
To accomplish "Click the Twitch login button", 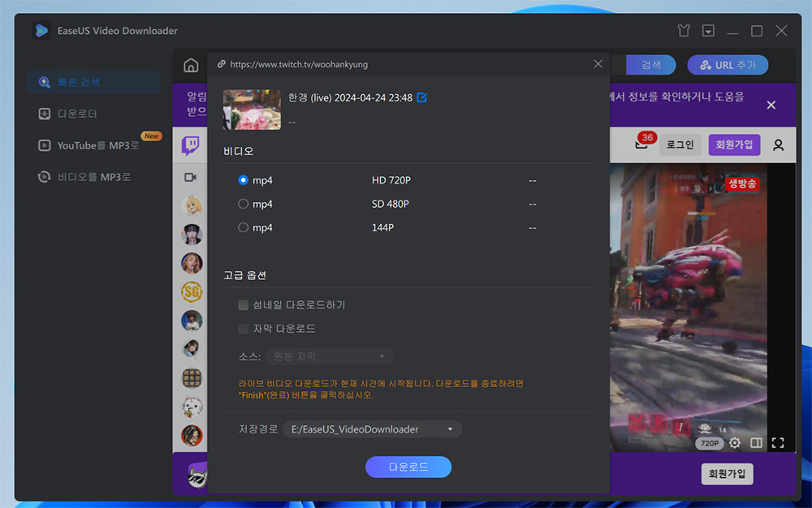I will (680, 144).
